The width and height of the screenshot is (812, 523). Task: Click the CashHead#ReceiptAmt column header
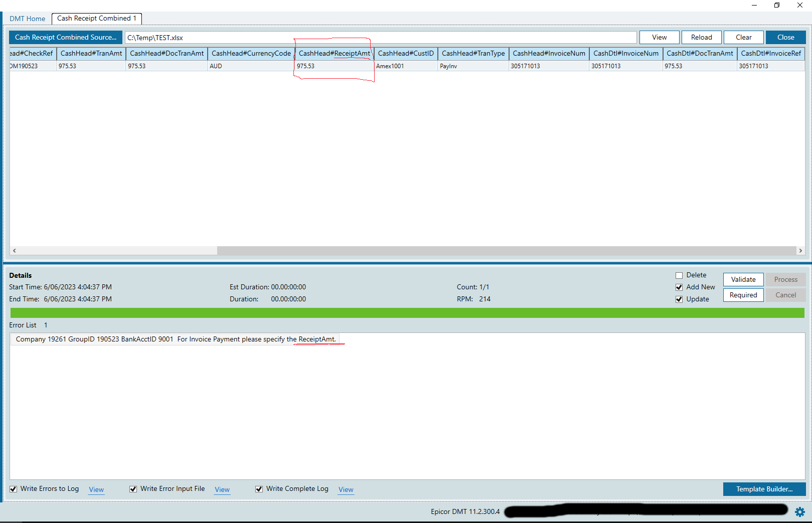coord(334,53)
